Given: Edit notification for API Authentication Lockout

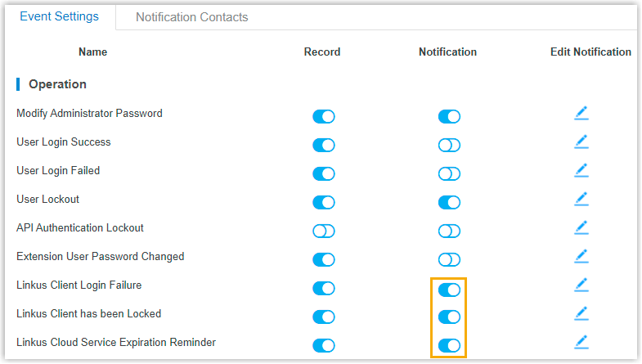Looking at the screenshot, I should tap(581, 228).
